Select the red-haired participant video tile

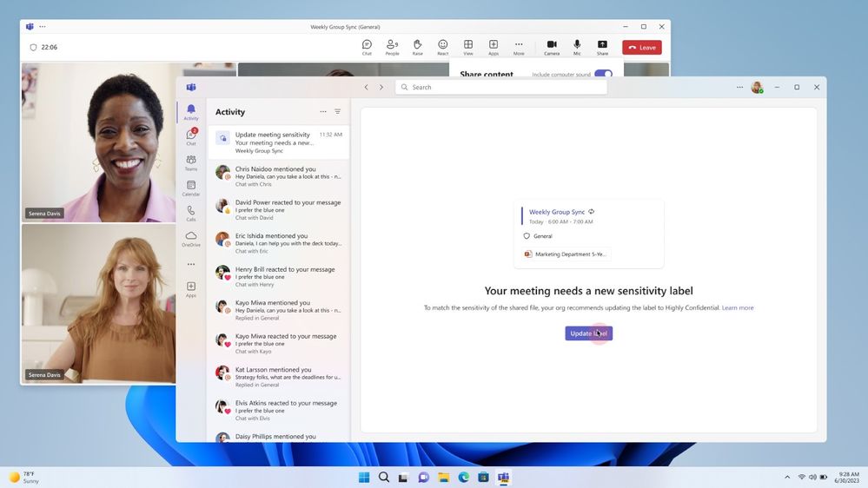(x=98, y=304)
